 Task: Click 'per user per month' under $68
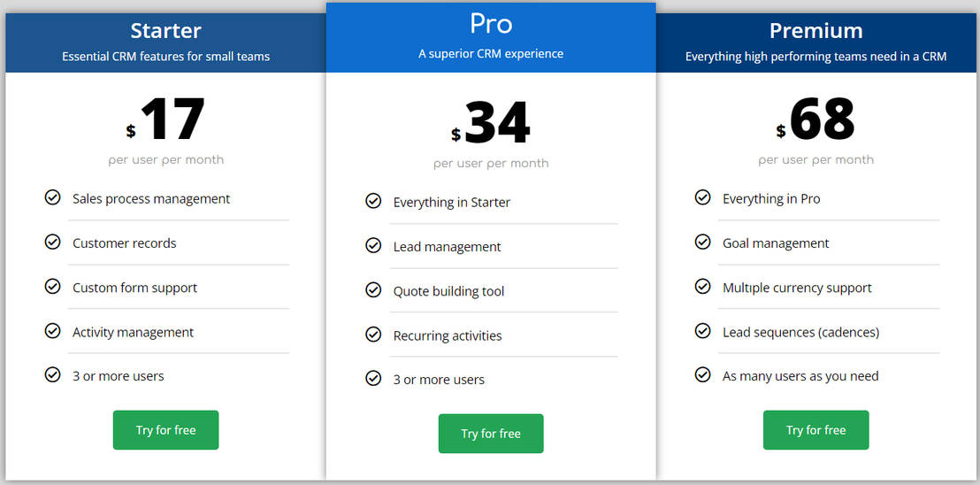(815, 160)
